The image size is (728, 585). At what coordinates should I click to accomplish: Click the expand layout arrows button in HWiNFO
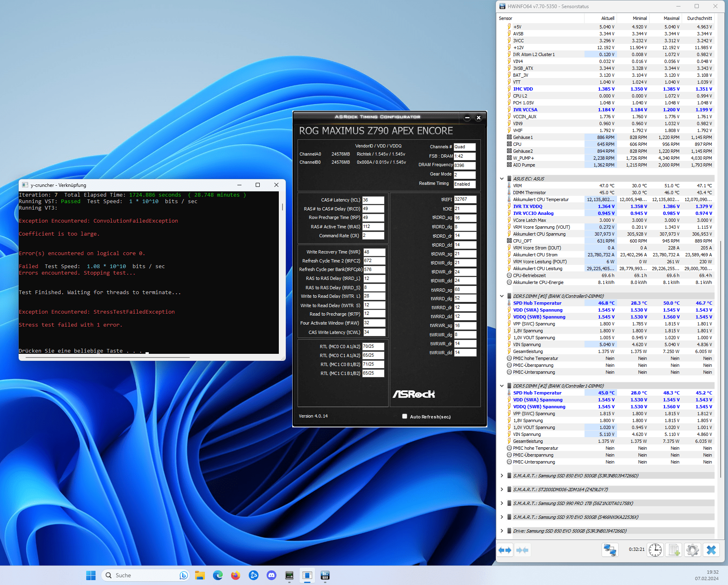[505, 550]
